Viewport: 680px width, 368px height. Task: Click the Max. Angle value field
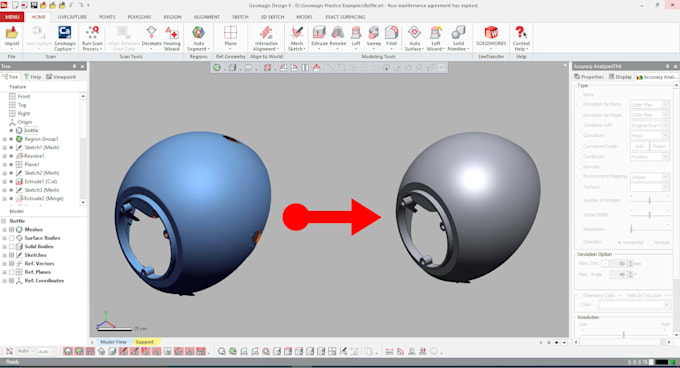pos(618,274)
